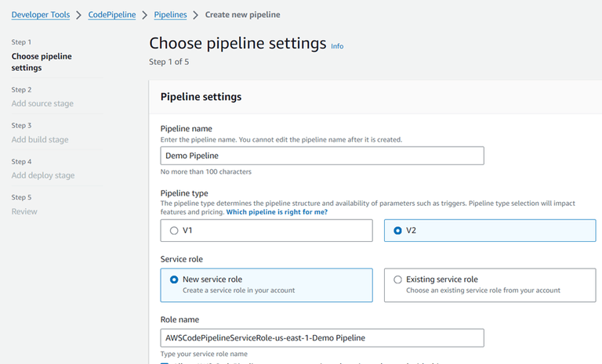This screenshot has height=364, width=602.
Task: Click the Pipeline settings panel header
Action: [x=201, y=97]
